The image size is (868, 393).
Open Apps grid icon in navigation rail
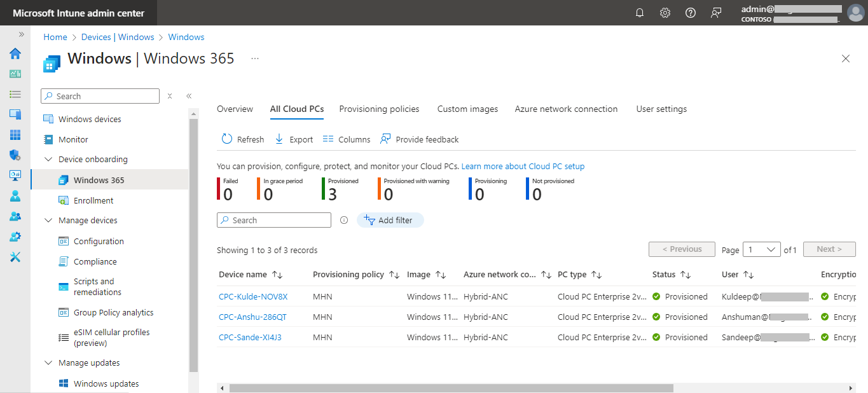[x=15, y=135]
